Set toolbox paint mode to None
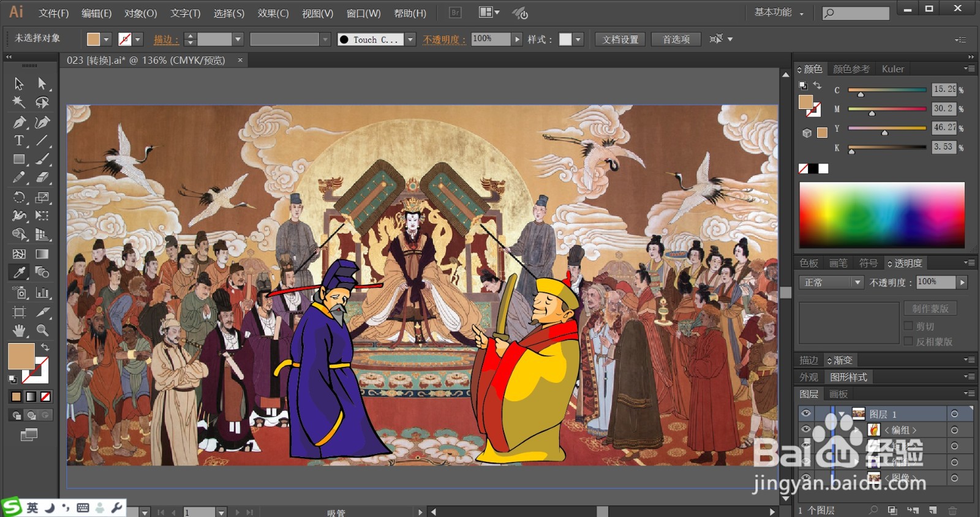Screen dimensions: 980x517 pos(45,396)
